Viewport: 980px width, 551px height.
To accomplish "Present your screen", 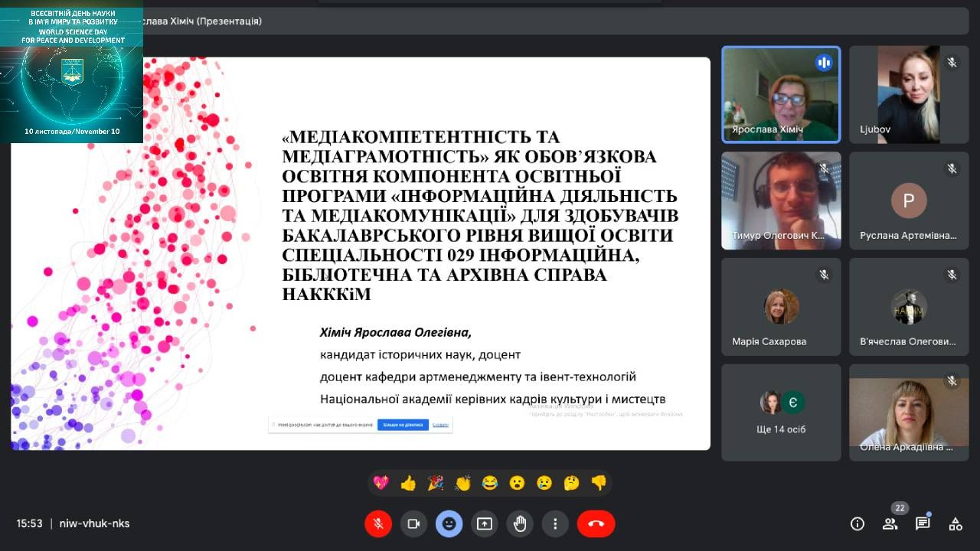I will 485,523.
